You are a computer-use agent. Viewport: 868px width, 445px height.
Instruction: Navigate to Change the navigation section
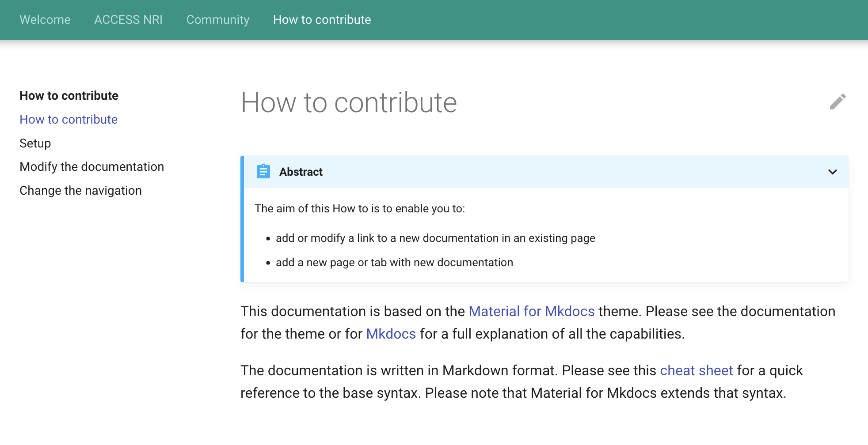click(81, 191)
